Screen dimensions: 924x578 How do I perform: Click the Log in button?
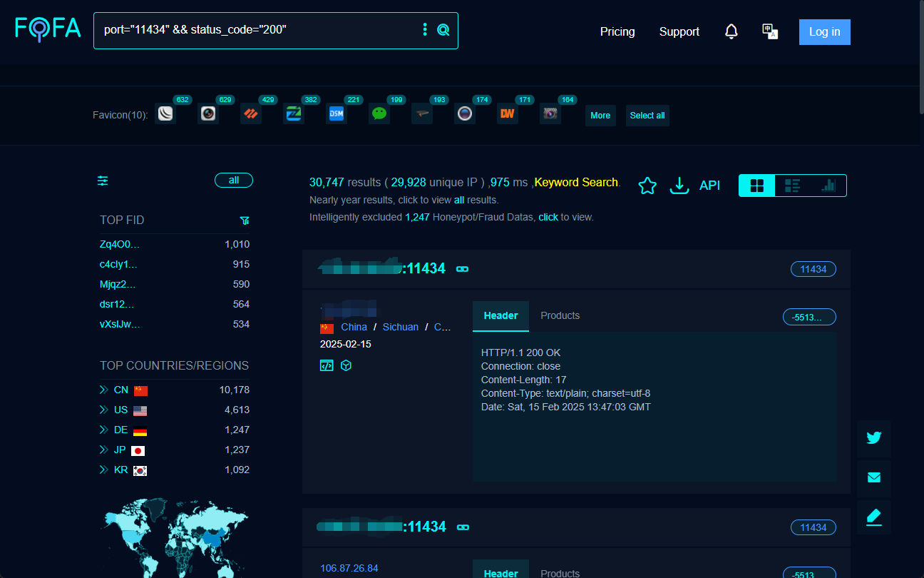[x=824, y=31]
